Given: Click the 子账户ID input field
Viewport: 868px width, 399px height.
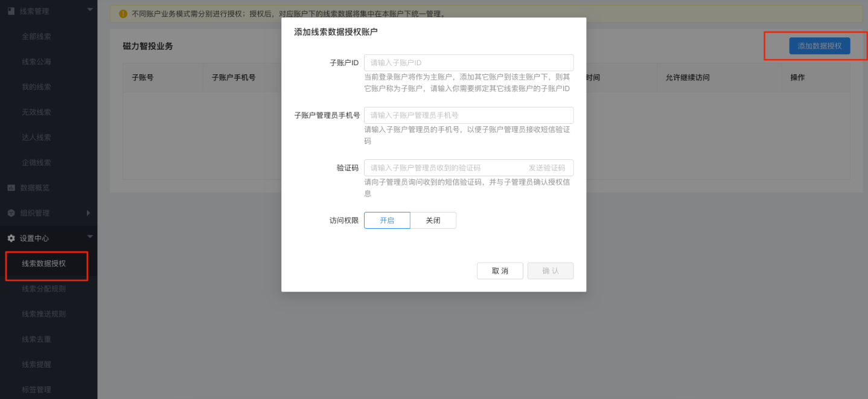Looking at the screenshot, I should click(468, 62).
